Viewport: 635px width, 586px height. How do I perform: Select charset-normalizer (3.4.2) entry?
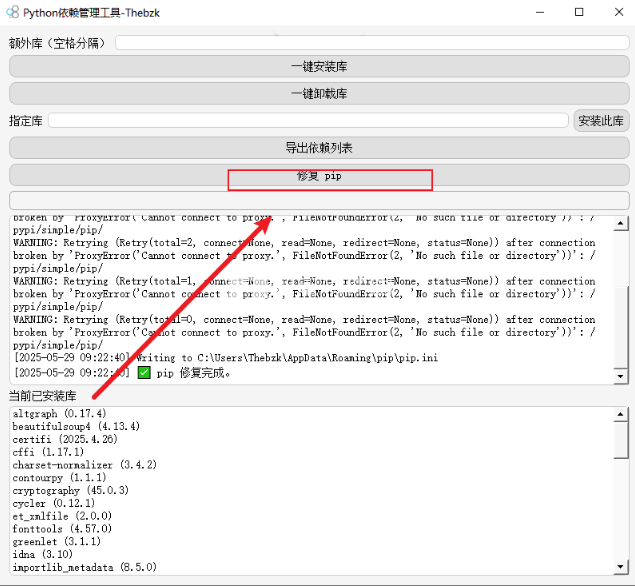pyautogui.click(x=84, y=465)
